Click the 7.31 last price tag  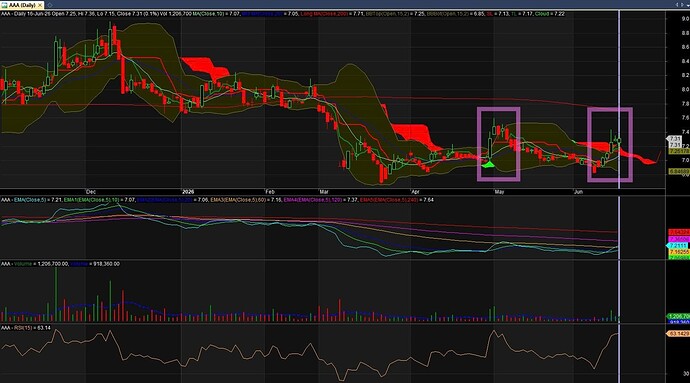pos(675,139)
